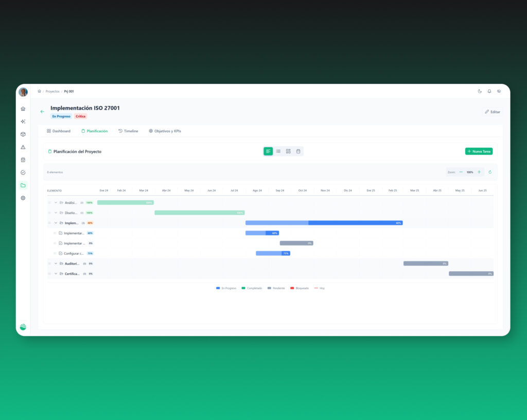Collapse the Análisi... group chevron
The width and height of the screenshot is (527, 420).
(56, 203)
